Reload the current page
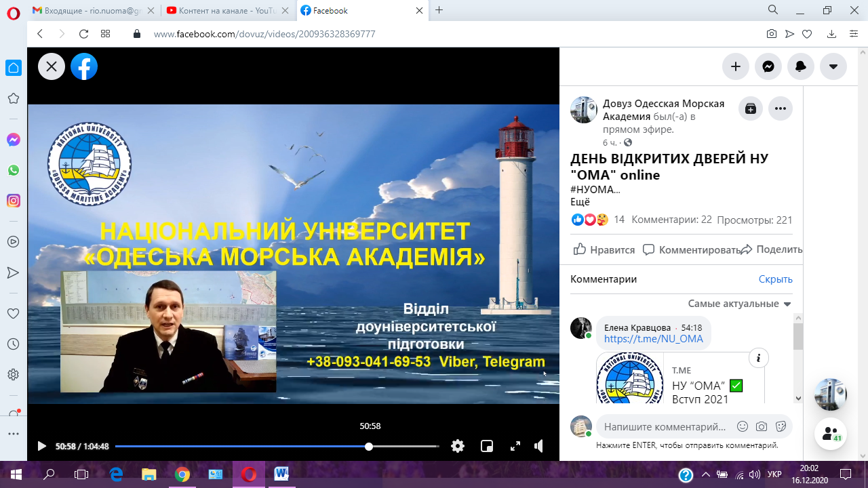Image resolution: width=868 pixels, height=488 pixels. click(x=84, y=34)
